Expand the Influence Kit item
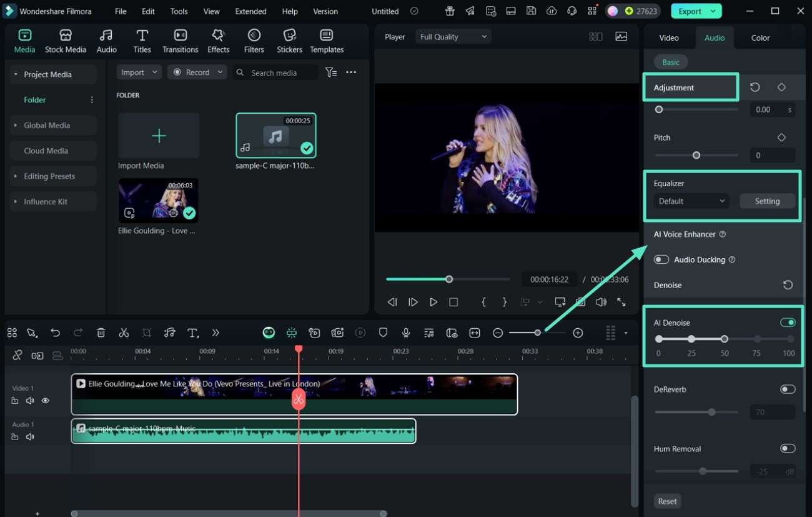Screen dimensions: 812x517 16,202
